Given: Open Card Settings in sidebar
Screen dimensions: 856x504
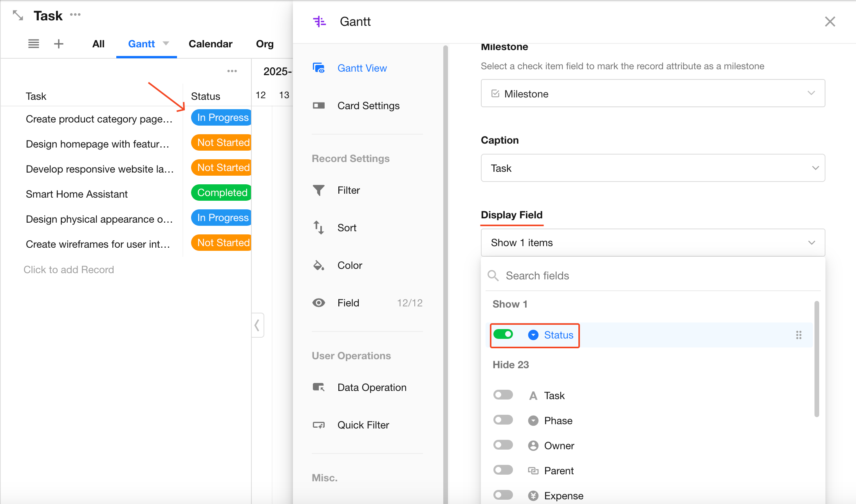Looking at the screenshot, I should (x=368, y=106).
